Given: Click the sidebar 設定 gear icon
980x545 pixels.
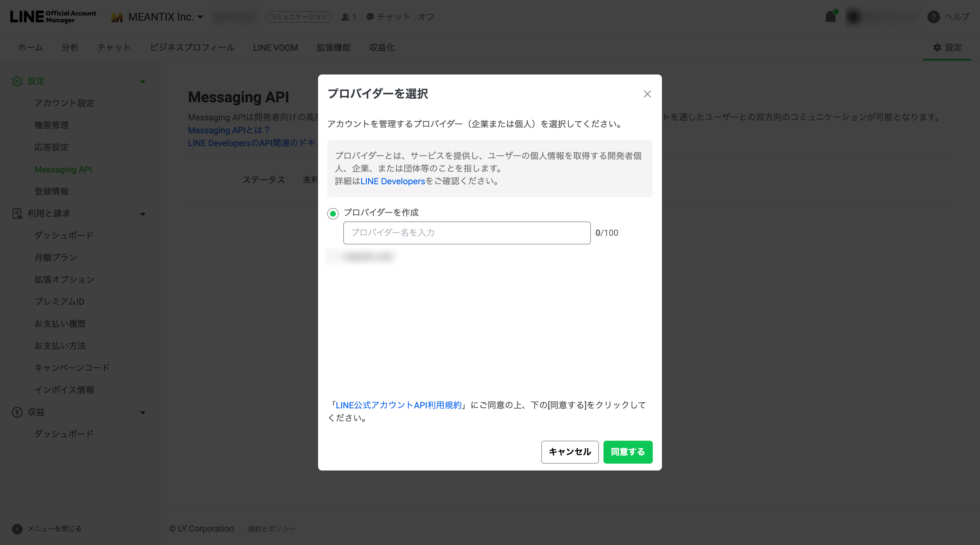Looking at the screenshot, I should pyautogui.click(x=17, y=81).
